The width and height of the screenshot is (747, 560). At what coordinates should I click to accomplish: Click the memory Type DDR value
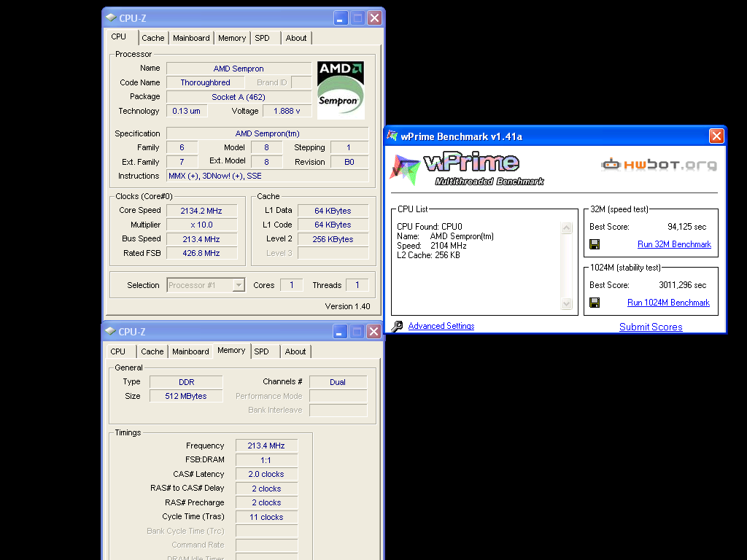[186, 382]
